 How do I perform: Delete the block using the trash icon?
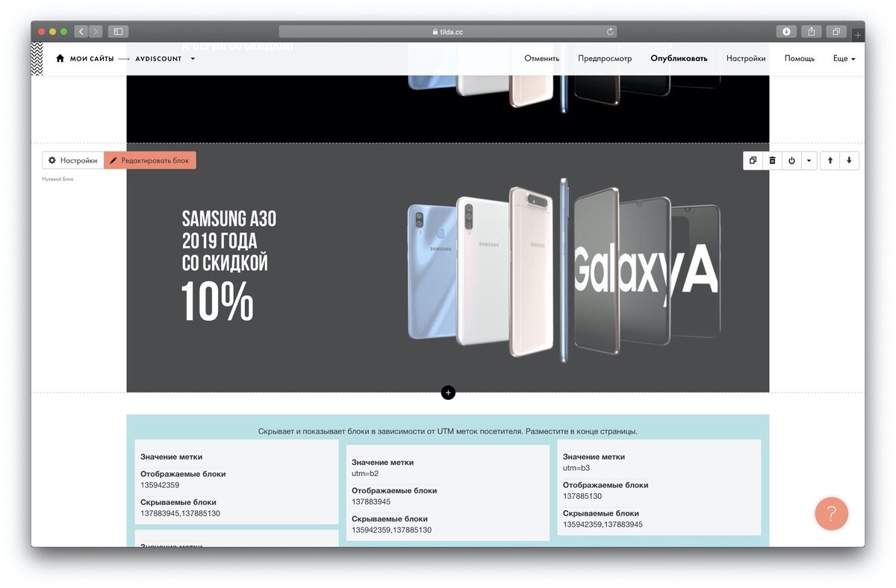point(772,160)
